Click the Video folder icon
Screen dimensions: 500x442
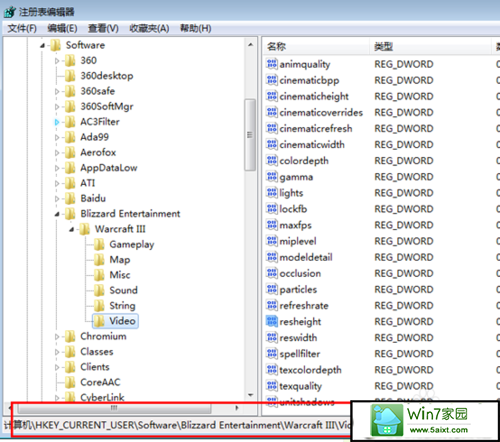coord(99,321)
